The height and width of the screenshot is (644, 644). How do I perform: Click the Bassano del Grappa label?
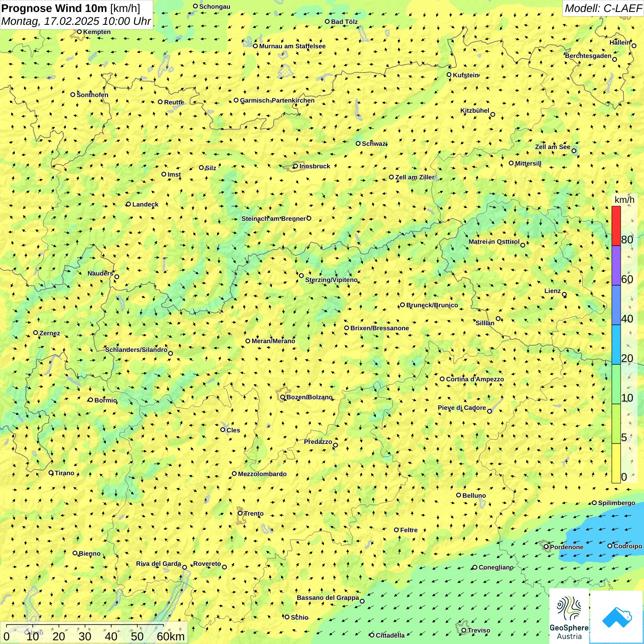tap(328, 598)
